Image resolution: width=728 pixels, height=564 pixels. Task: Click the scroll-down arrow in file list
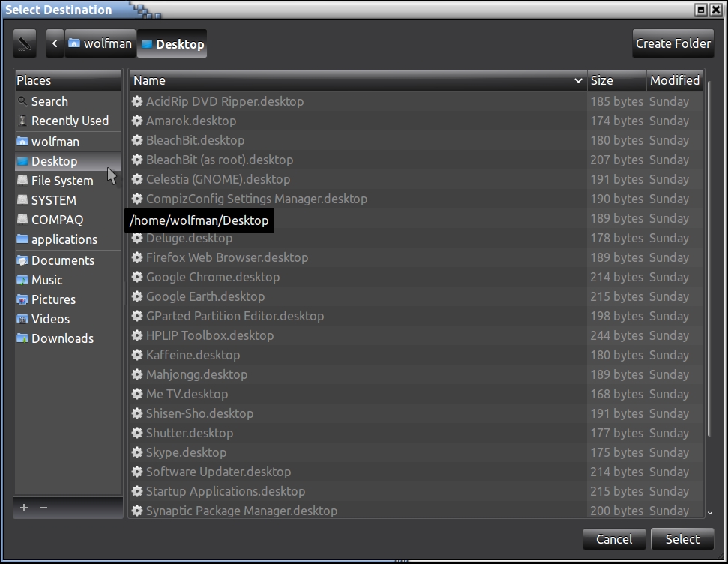pyautogui.click(x=710, y=512)
